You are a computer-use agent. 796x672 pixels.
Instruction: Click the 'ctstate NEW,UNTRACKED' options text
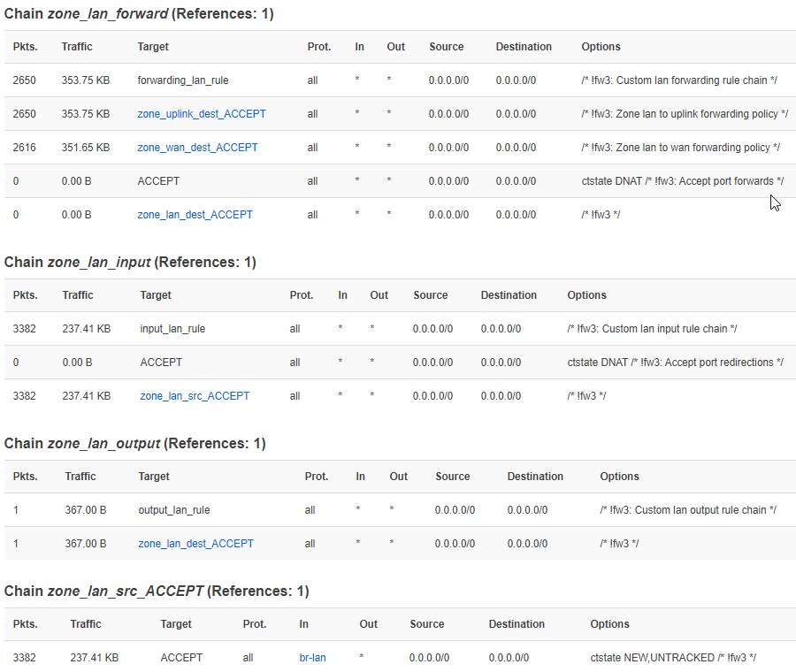tap(672, 658)
